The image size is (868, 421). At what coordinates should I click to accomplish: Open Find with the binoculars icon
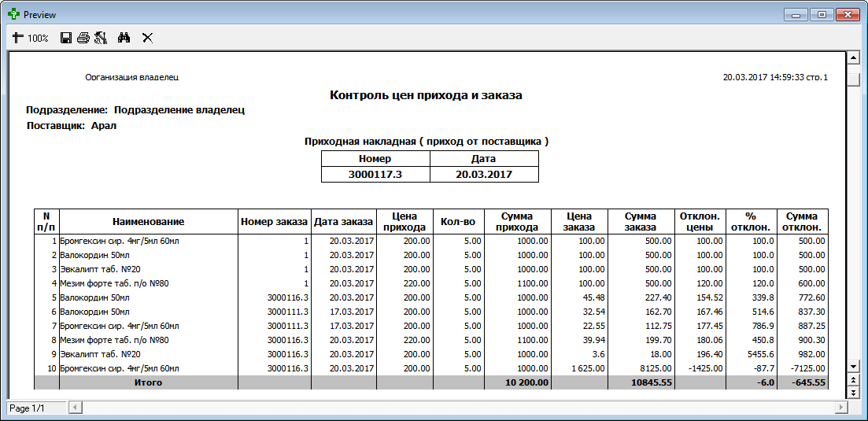pyautogui.click(x=124, y=39)
